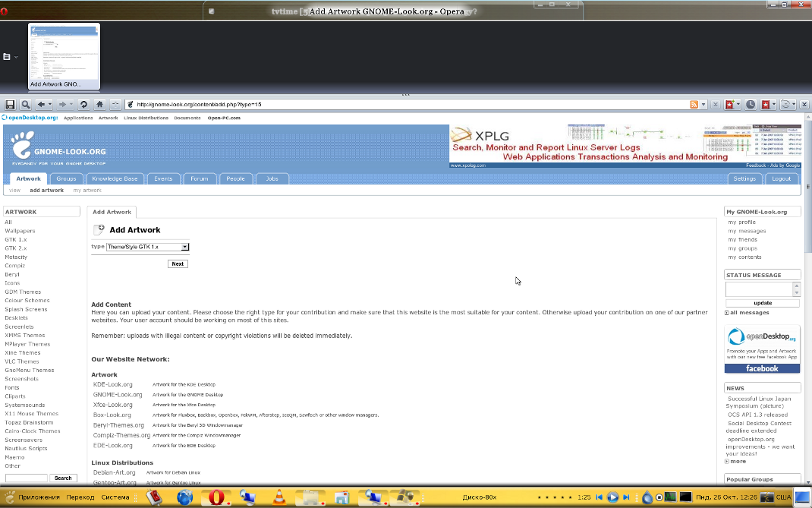812x508 pixels.
Task: Click the Opera icon in the taskbar
Action: point(216,497)
